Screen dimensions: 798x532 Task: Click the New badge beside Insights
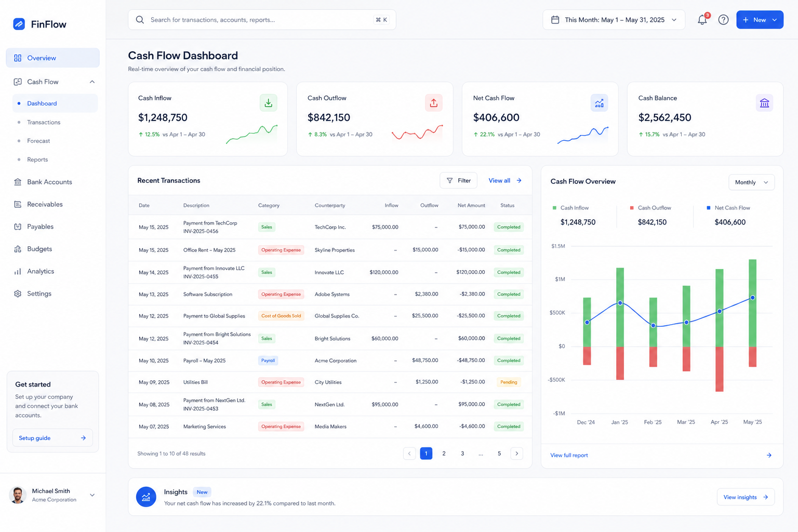[202, 492]
